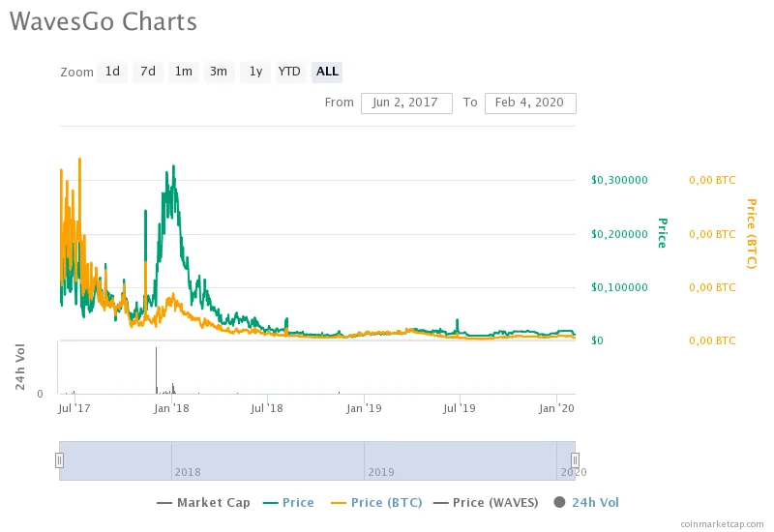The width and height of the screenshot is (774, 532).
Task: Grab the left navigator range handle
Action: click(59, 460)
